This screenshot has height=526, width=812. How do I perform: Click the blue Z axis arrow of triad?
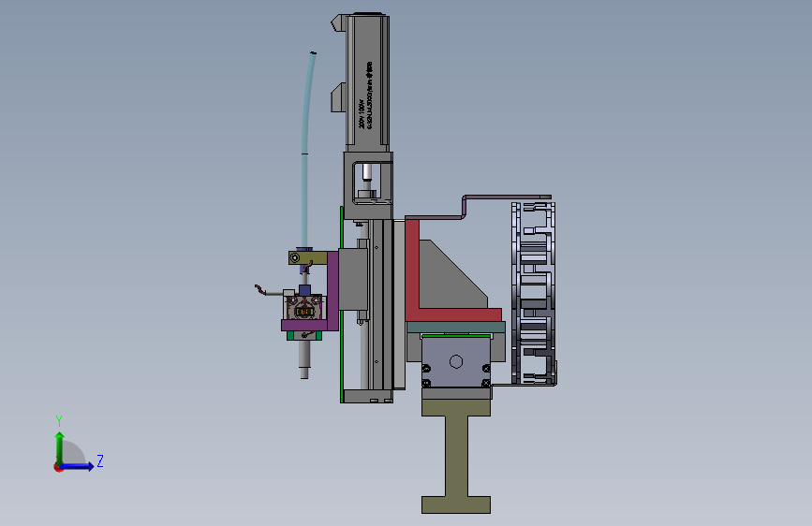[79, 466]
